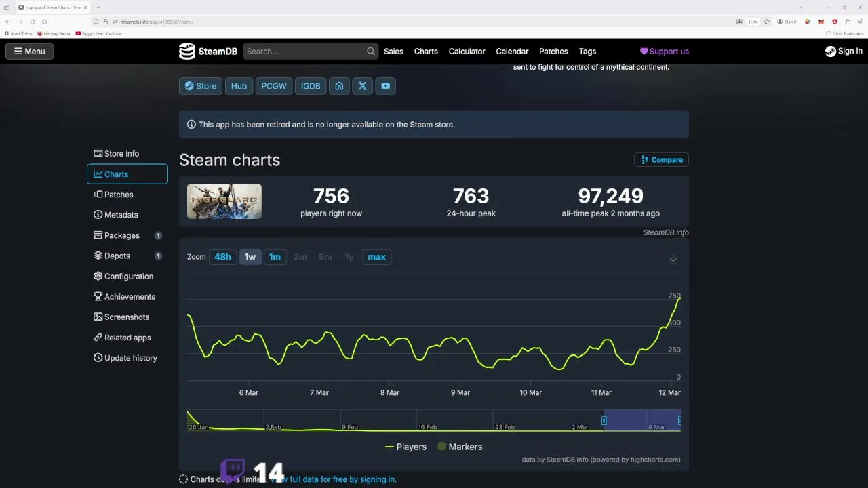Screen dimensions: 868x488
Task: Open the Calculator nav item
Action: [x=467, y=51]
